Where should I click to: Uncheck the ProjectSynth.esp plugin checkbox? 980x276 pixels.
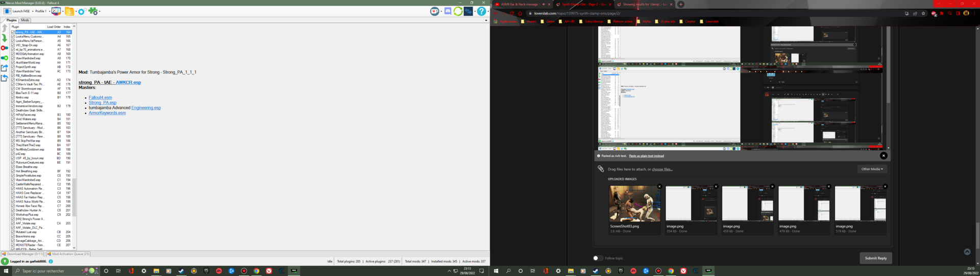13,67
